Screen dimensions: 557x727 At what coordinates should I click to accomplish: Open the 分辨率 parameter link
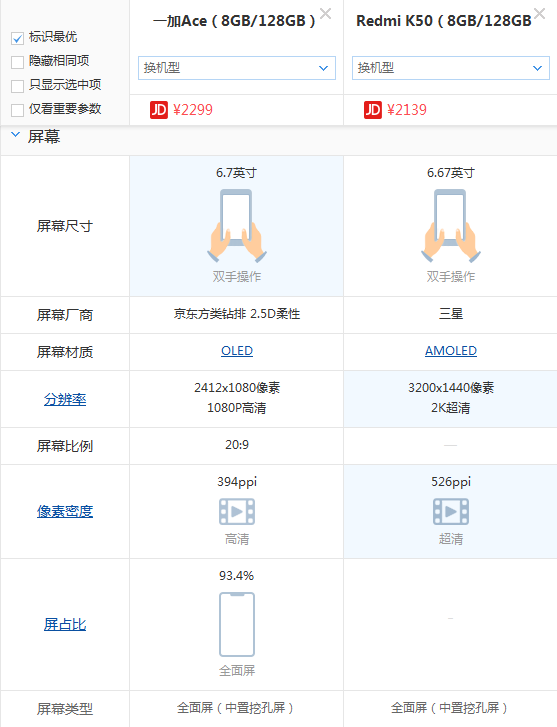click(x=65, y=399)
